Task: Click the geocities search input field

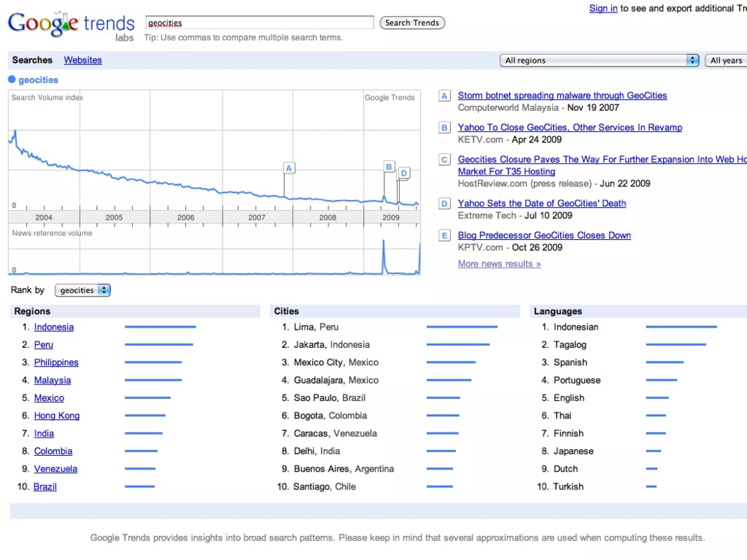Action: [259, 23]
